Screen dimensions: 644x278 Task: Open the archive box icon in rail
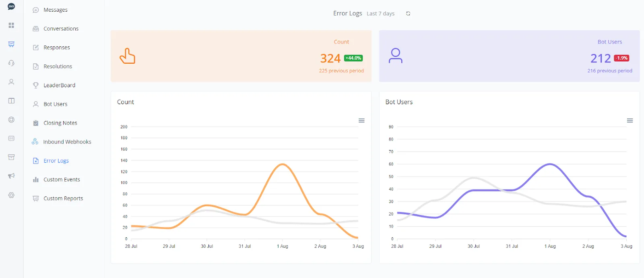[x=11, y=157]
